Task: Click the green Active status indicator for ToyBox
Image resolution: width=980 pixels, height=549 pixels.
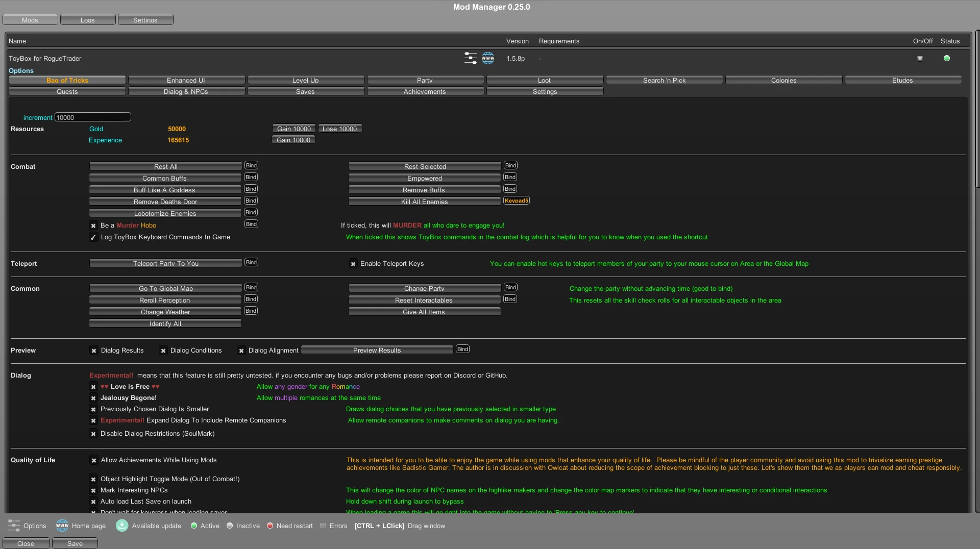Action: [x=946, y=58]
